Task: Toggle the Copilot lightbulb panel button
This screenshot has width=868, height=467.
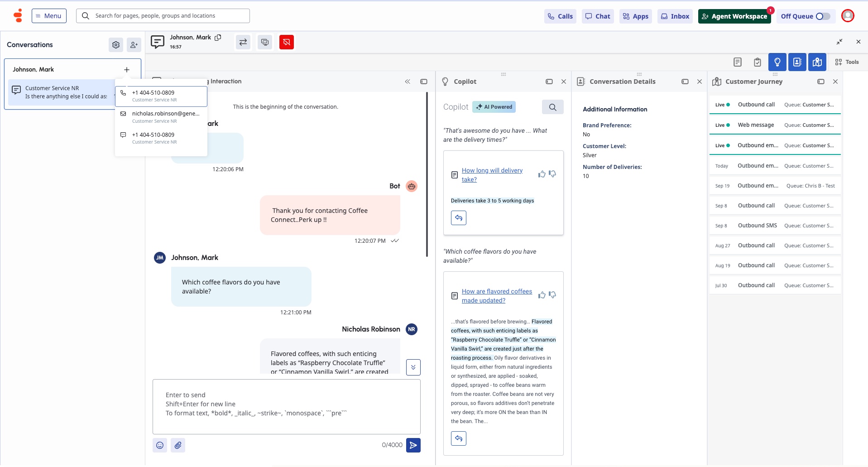Action: tap(777, 62)
